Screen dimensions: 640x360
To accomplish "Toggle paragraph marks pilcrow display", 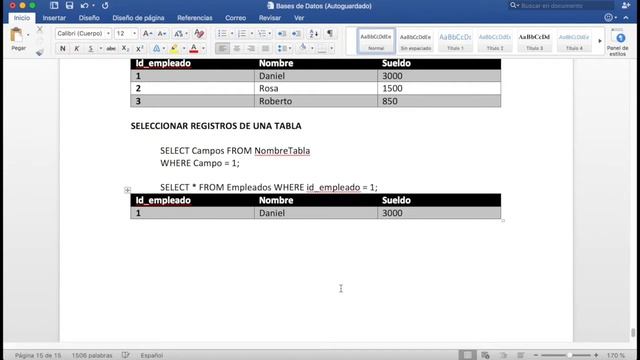I will (x=330, y=33).
